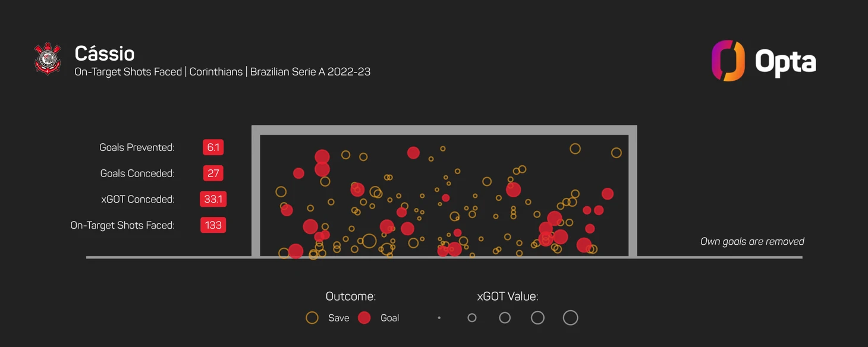Click the largest xGOT value circle

tap(570, 318)
